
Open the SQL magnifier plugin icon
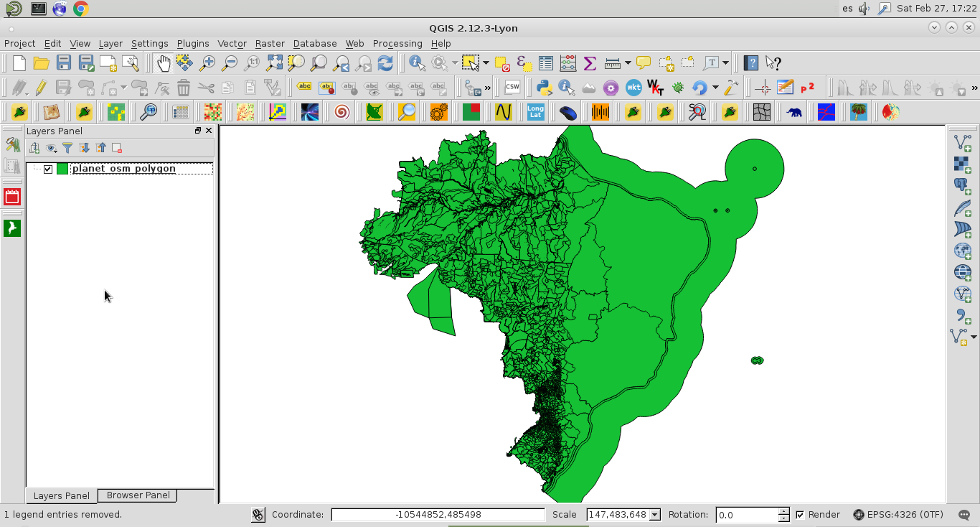coord(697,112)
